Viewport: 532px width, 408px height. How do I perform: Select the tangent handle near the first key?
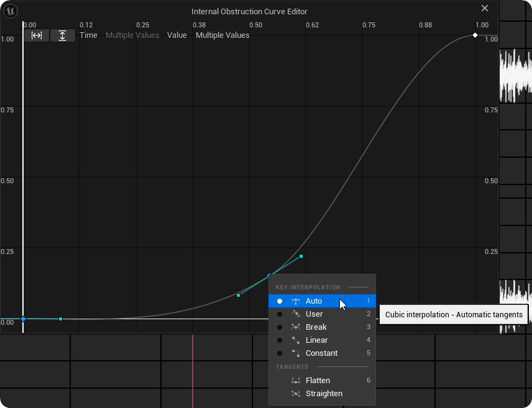(60, 319)
